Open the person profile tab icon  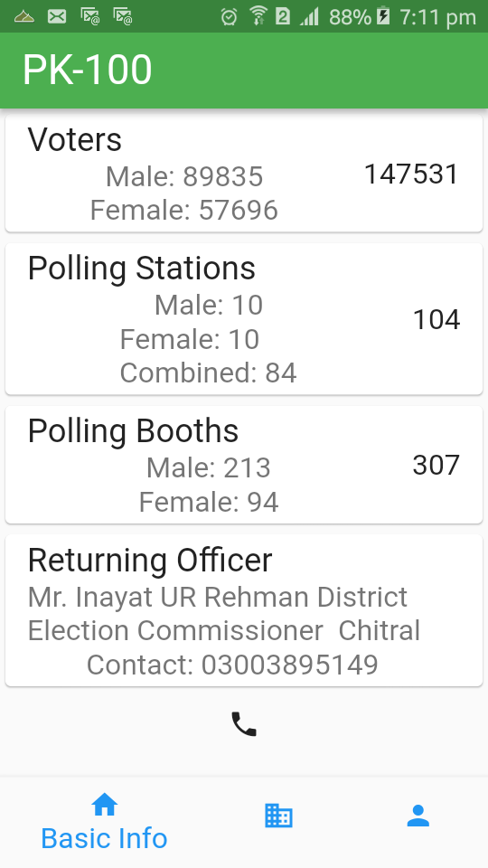coord(418,816)
